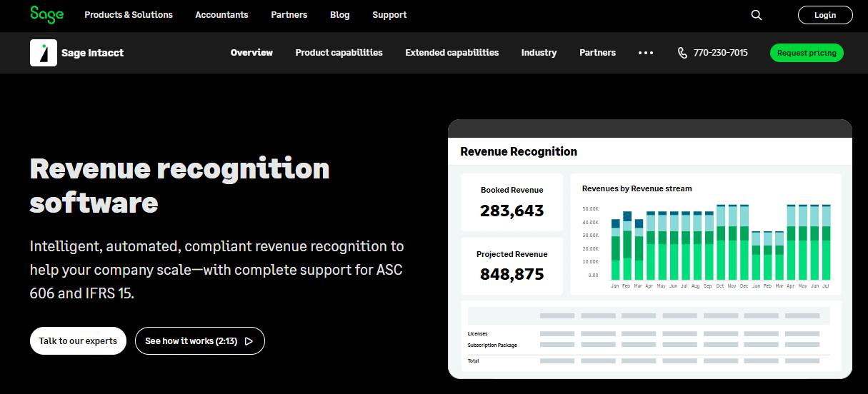Screen dimensions: 868x394
Task: Open the Support link
Action: (x=389, y=15)
